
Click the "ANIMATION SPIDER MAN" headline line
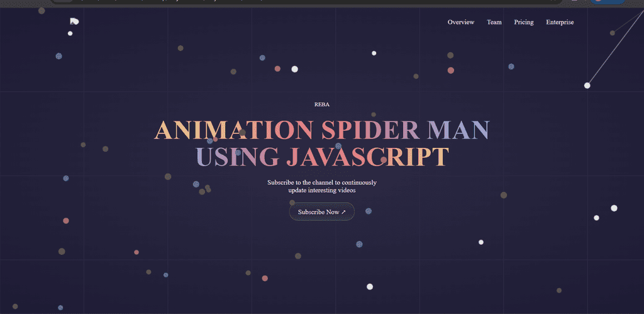(x=321, y=130)
